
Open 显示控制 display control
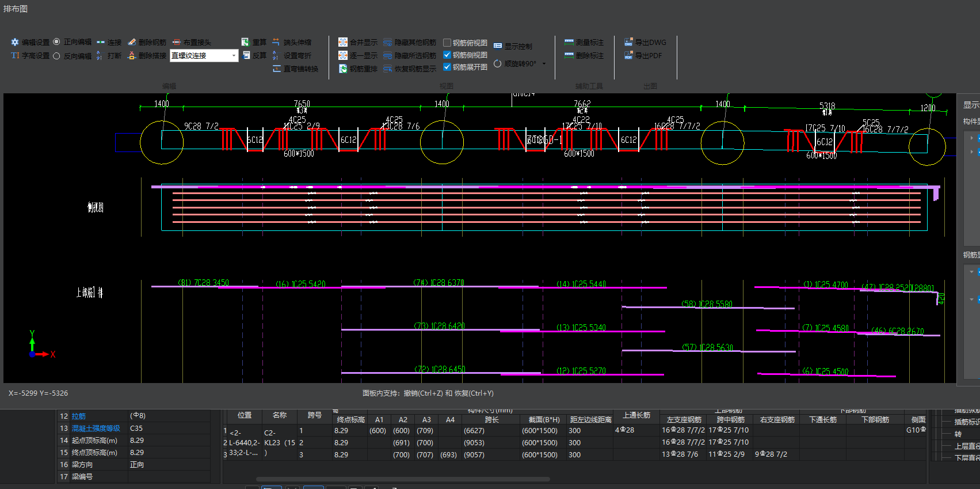point(513,47)
